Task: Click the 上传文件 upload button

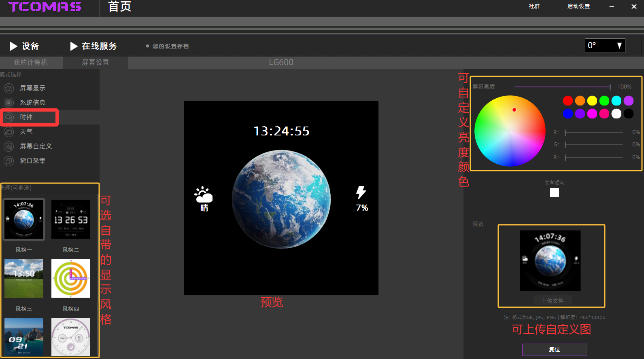Action: tap(552, 301)
